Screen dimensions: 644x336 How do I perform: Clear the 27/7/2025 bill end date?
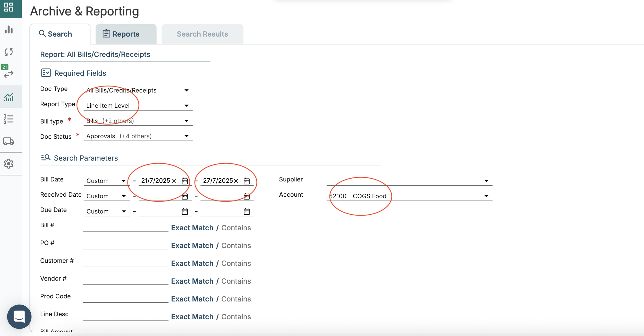point(236,181)
